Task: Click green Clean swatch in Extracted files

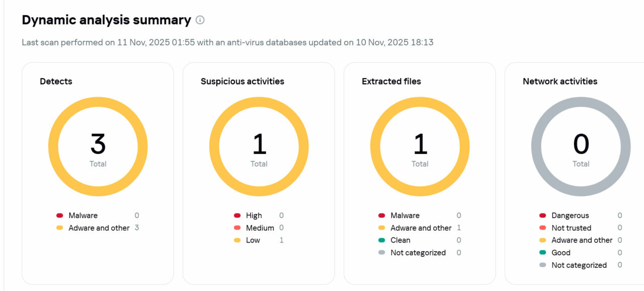Action: (382, 241)
